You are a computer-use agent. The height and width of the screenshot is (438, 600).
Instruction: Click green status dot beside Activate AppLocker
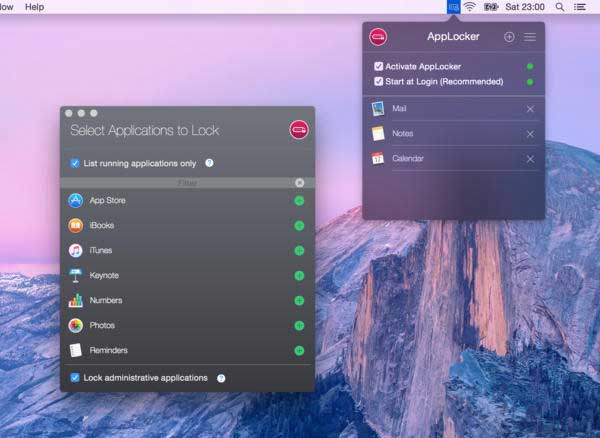click(530, 67)
